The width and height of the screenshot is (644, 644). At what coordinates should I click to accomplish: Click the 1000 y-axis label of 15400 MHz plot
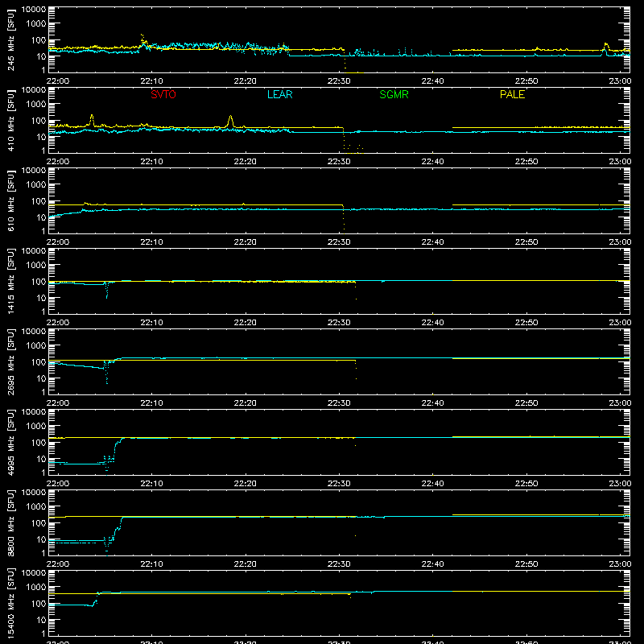coord(36,588)
